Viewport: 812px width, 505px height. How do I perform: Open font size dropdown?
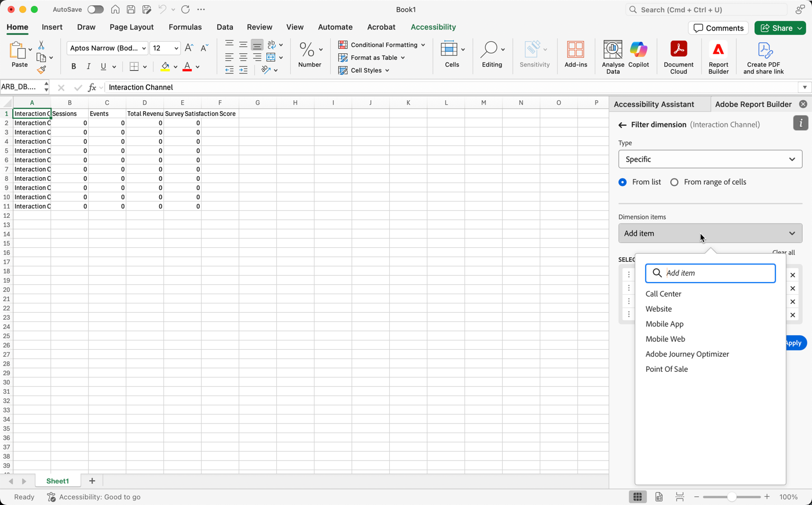pyautogui.click(x=176, y=49)
